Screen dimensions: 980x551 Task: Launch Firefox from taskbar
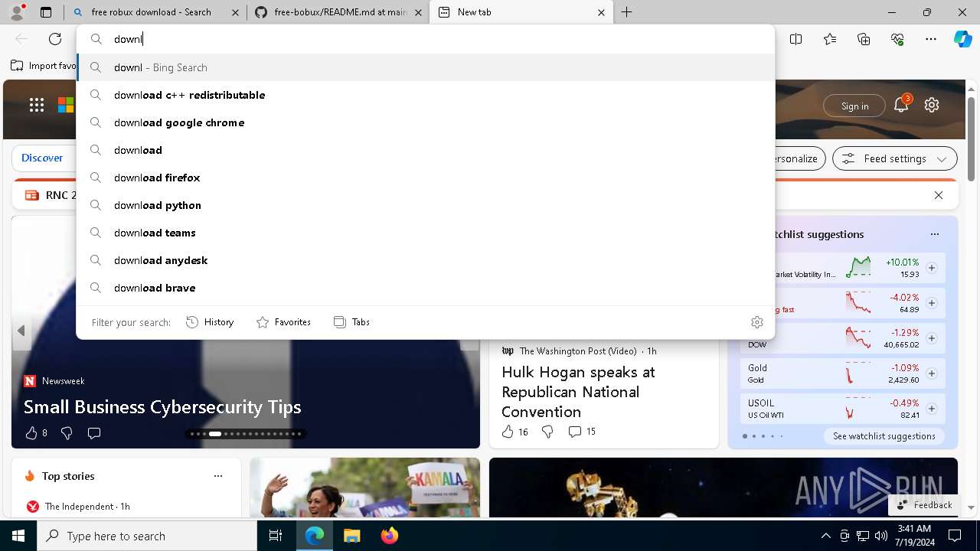pyautogui.click(x=389, y=536)
